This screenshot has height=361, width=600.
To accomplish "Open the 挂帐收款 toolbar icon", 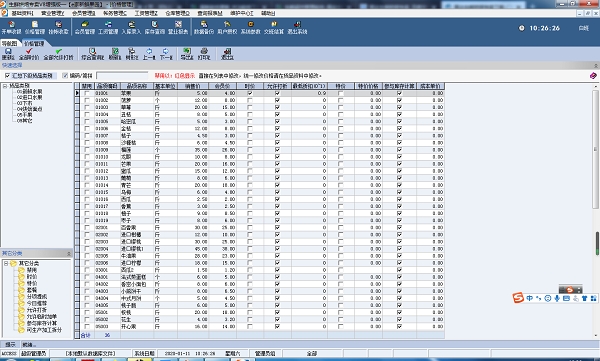I will click(58, 28).
